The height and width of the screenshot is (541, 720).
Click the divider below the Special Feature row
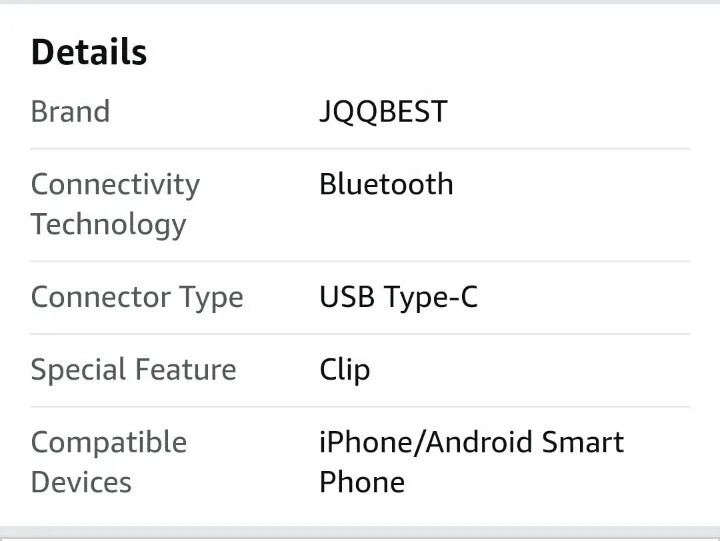click(x=360, y=407)
